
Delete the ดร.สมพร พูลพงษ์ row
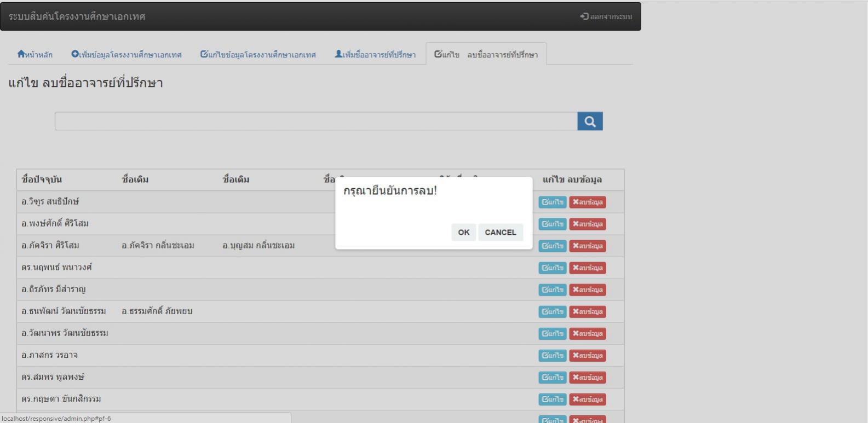point(588,377)
